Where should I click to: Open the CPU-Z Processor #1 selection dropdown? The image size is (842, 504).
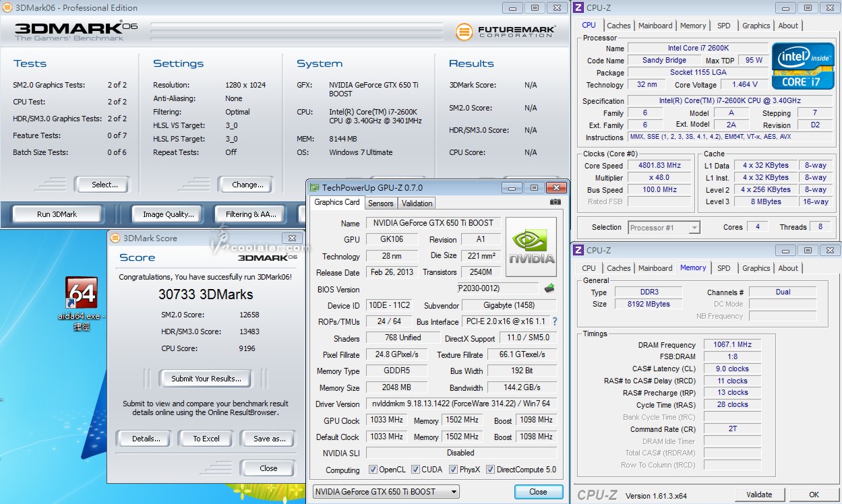tap(665, 228)
